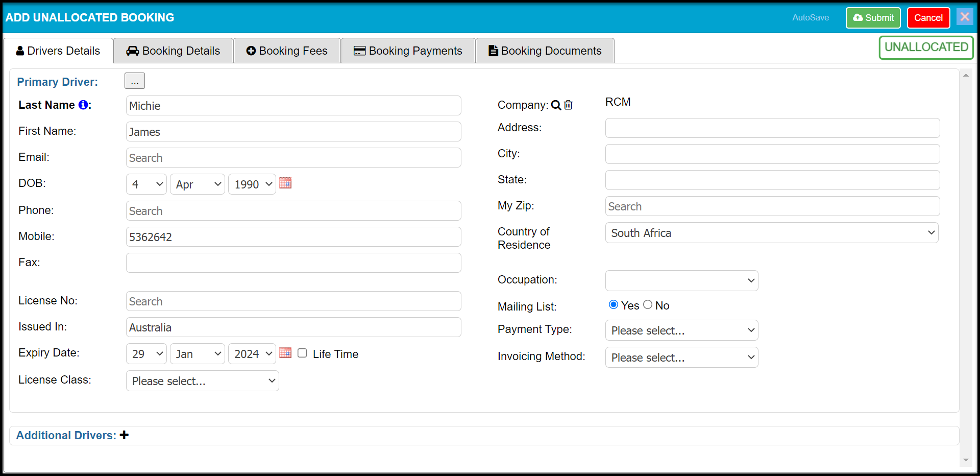Click the red Cancel button
The width and height of the screenshot is (980, 476).
coord(928,18)
